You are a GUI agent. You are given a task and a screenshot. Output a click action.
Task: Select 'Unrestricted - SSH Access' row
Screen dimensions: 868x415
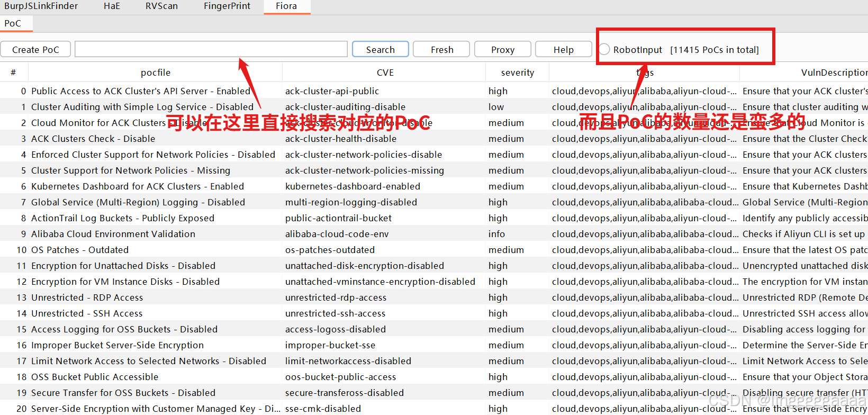pos(434,313)
